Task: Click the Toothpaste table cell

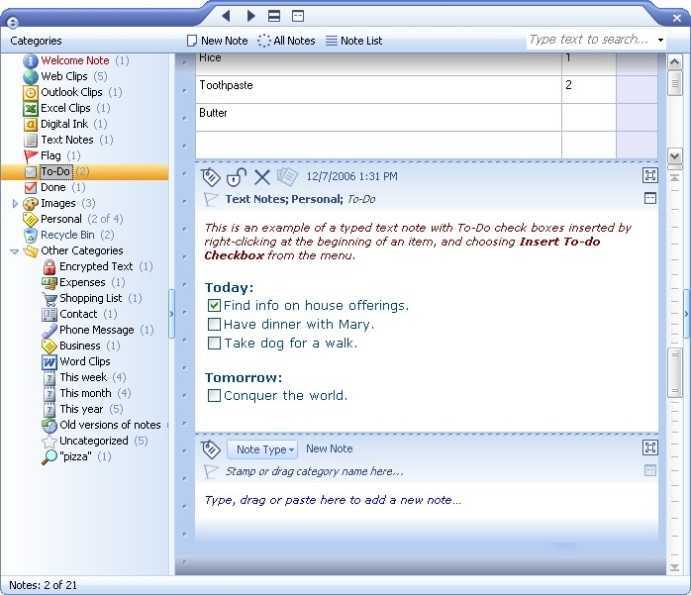Action: [x=379, y=89]
